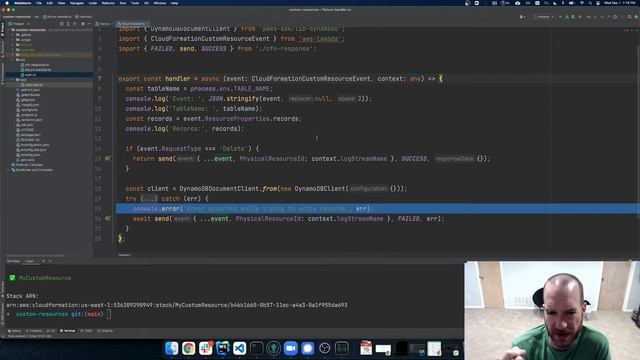
Task: Open Google Chrome from the Dock
Action: (189, 348)
